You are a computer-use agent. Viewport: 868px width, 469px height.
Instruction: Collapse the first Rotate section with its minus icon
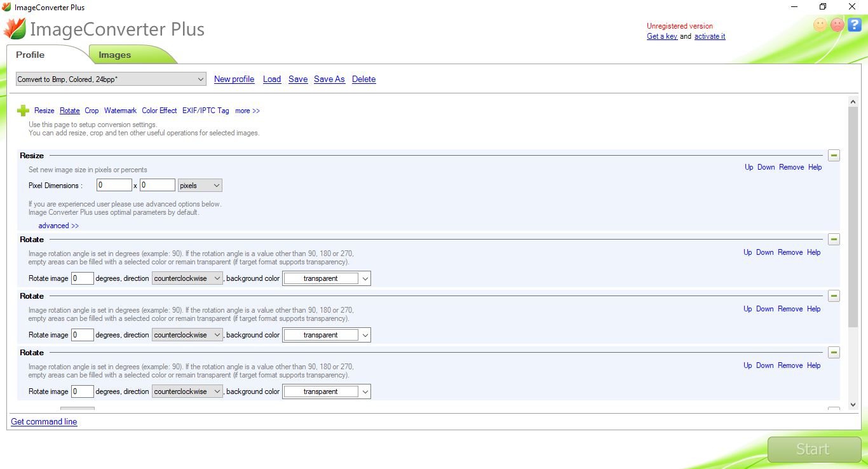(834, 240)
